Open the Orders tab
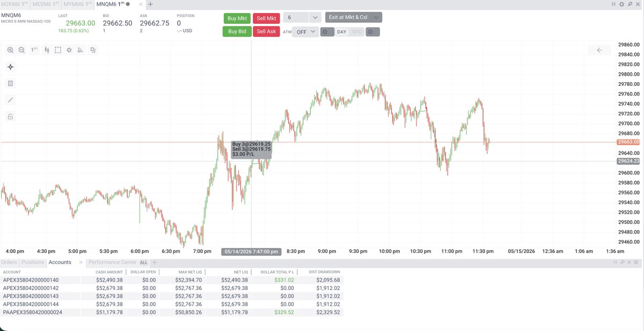Screen dimensions: 644x331 pyautogui.click(x=9, y=262)
